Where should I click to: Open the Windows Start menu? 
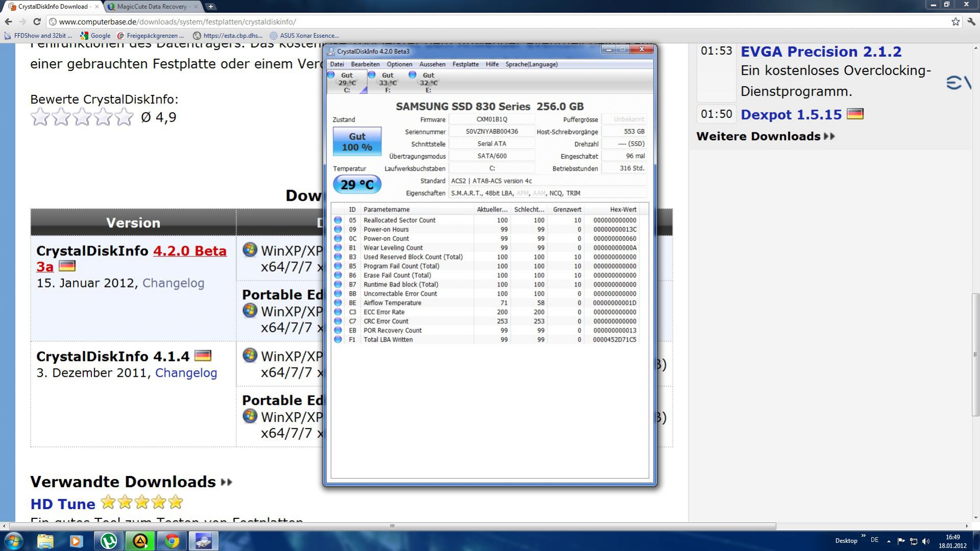(13, 541)
